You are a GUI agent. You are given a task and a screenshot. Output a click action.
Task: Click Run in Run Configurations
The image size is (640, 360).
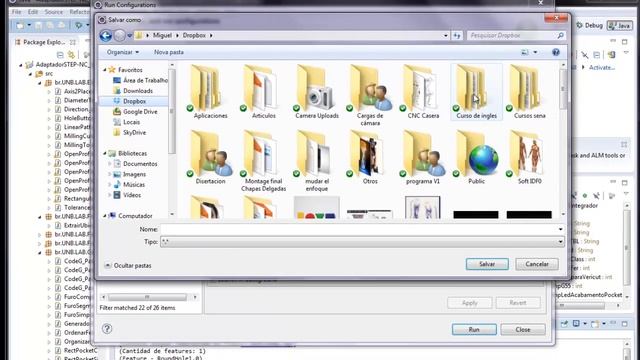tap(474, 329)
